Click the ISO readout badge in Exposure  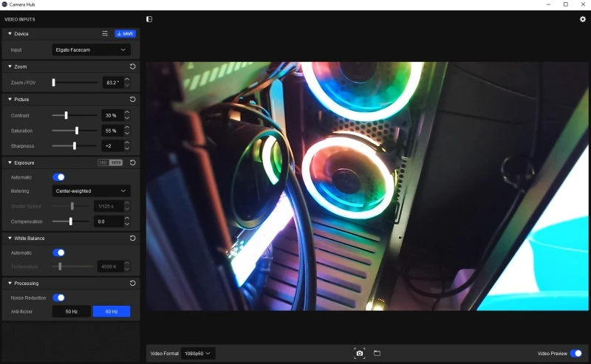pos(110,162)
